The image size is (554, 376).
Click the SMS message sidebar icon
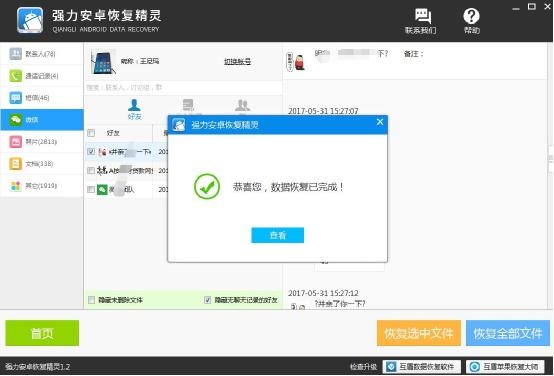pos(16,98)
